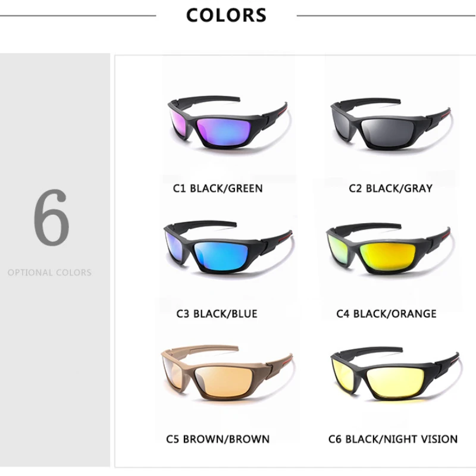Pick the C4 Black/Orange sunglasses image

click(x=389, y=249)
